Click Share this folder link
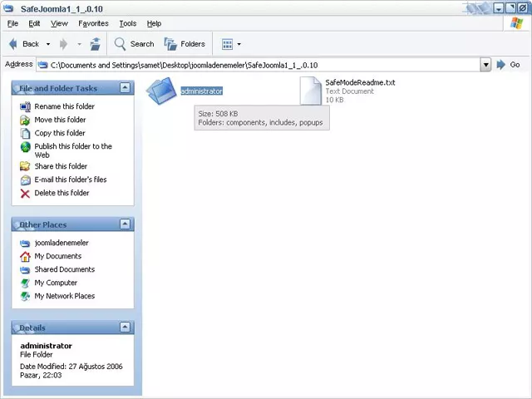This screenshot has width=532, height=399. (x=61, y=166)
